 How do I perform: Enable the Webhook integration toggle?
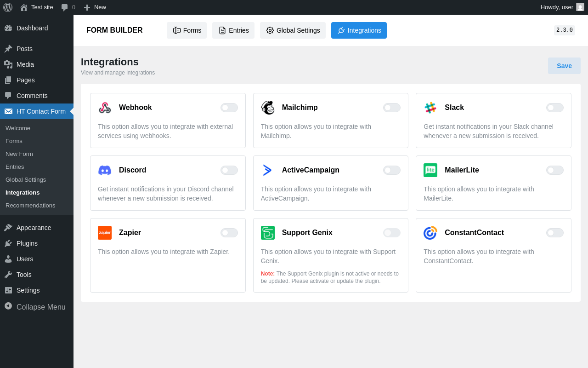(229, 108)
